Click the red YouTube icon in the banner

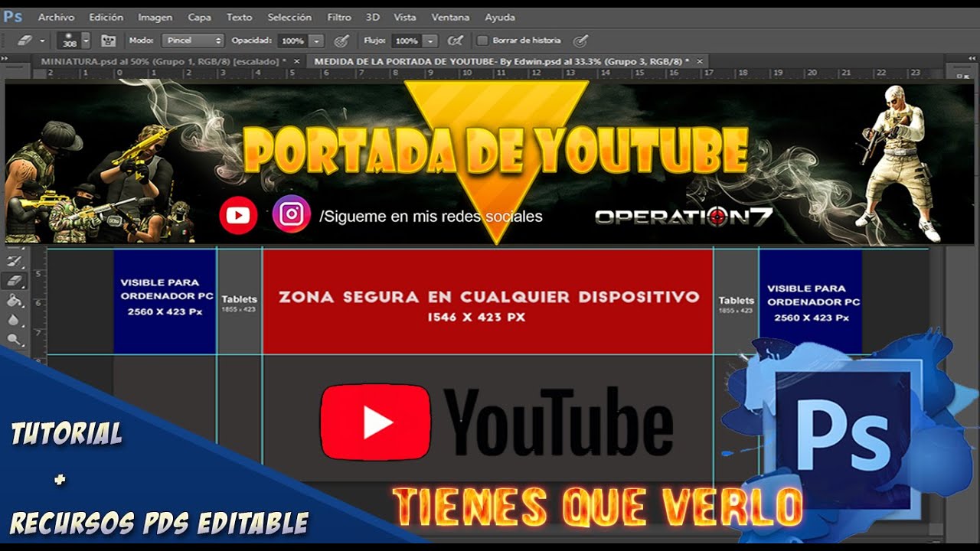[x=238, y=216]
